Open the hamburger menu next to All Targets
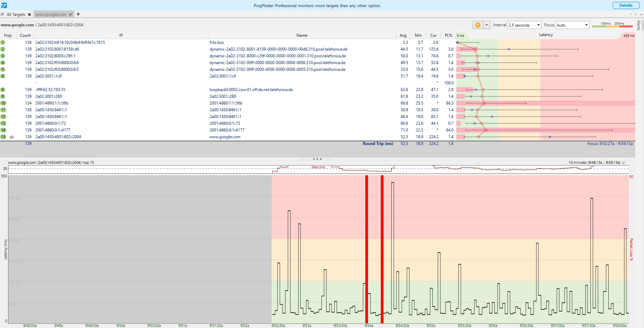Screen dimensions: 644x328 3,14
